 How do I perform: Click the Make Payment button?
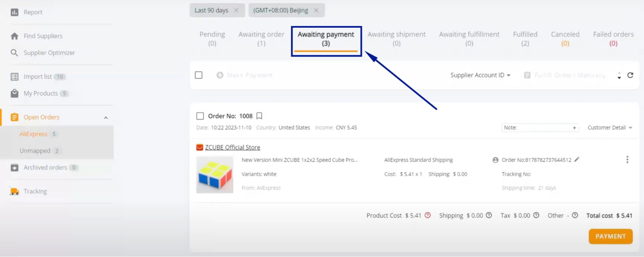click(245, 75)
